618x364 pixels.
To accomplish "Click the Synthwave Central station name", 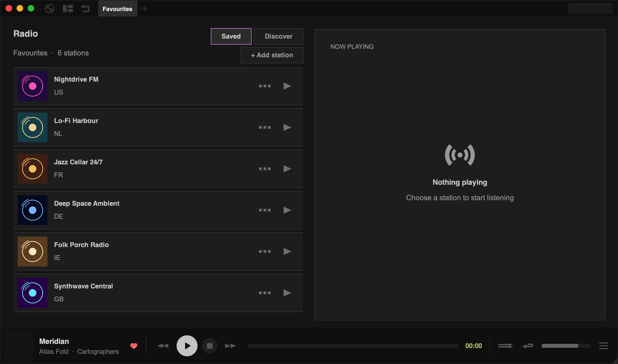I will point(83,286).
